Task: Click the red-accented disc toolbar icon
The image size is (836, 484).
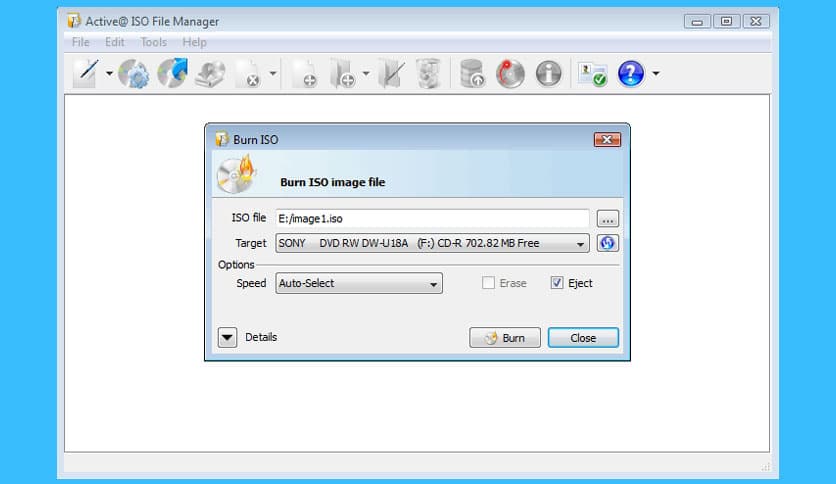Action: coord(510,74)
